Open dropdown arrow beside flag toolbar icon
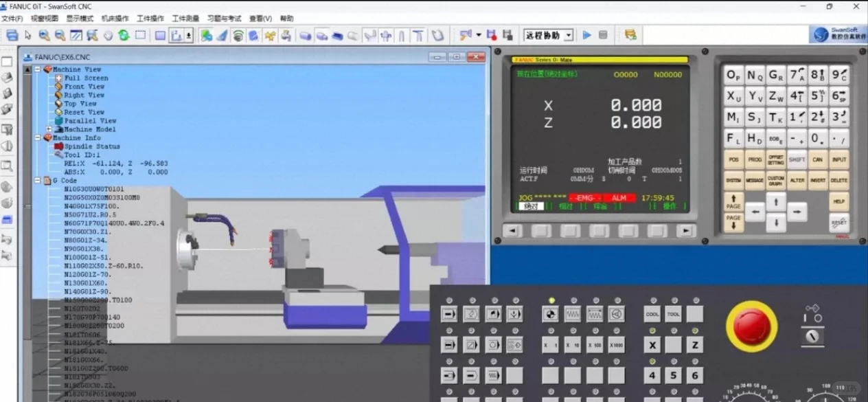 [x=479, y=35]
